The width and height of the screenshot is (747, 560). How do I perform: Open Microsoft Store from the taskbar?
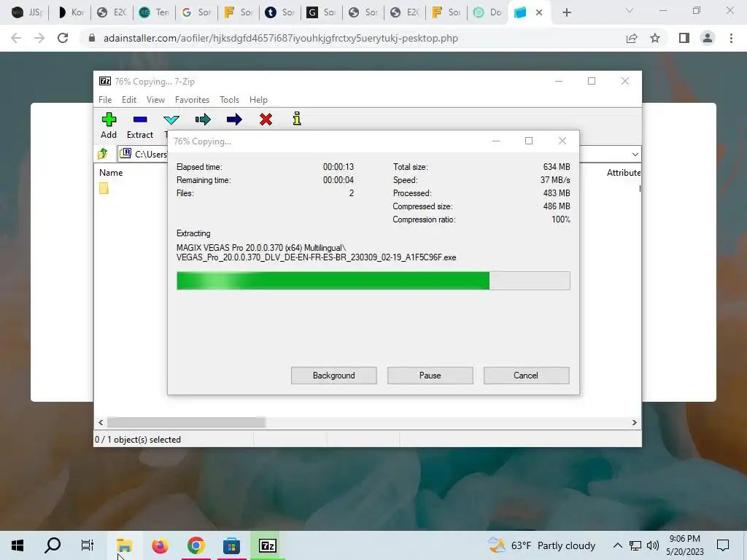pos(231,545)
